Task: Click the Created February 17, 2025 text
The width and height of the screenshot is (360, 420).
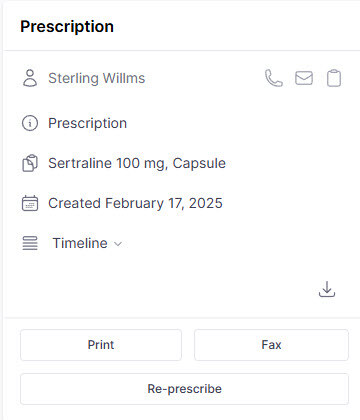Action: point(135,203)
